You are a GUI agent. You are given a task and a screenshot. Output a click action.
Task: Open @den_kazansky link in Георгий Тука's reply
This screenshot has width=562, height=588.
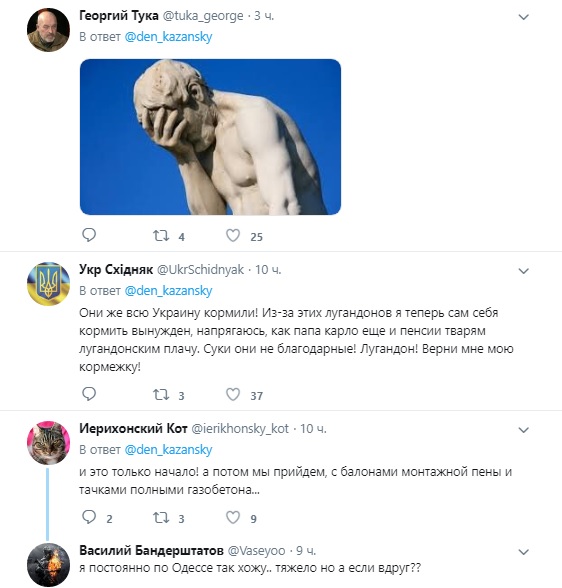point(168,37)
